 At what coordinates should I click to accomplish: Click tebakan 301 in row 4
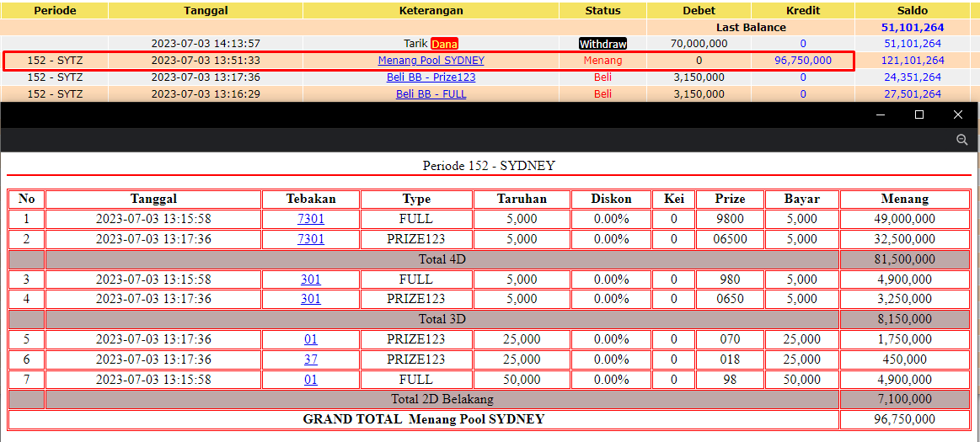click(311, 299)
